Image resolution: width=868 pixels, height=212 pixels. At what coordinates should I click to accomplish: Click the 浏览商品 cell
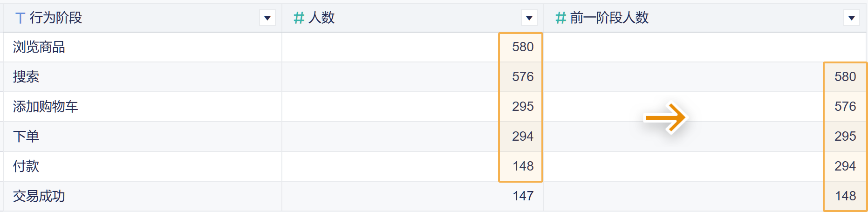point(39,47)
